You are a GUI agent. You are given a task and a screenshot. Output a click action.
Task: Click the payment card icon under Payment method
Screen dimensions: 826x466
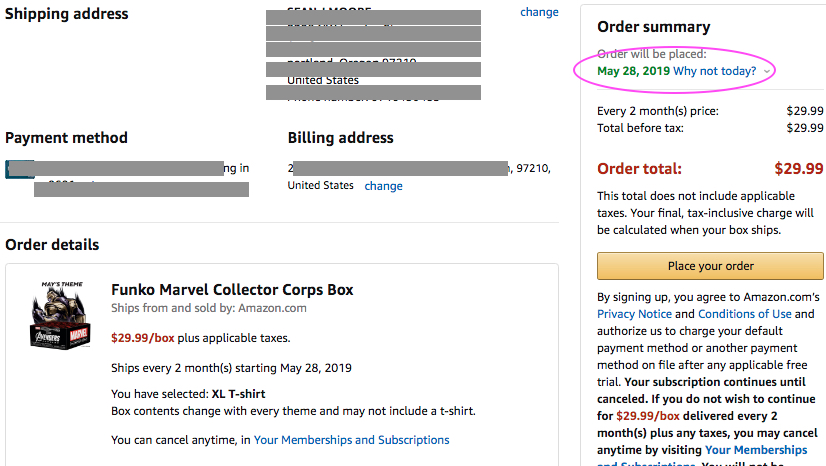tap(19, 169)
